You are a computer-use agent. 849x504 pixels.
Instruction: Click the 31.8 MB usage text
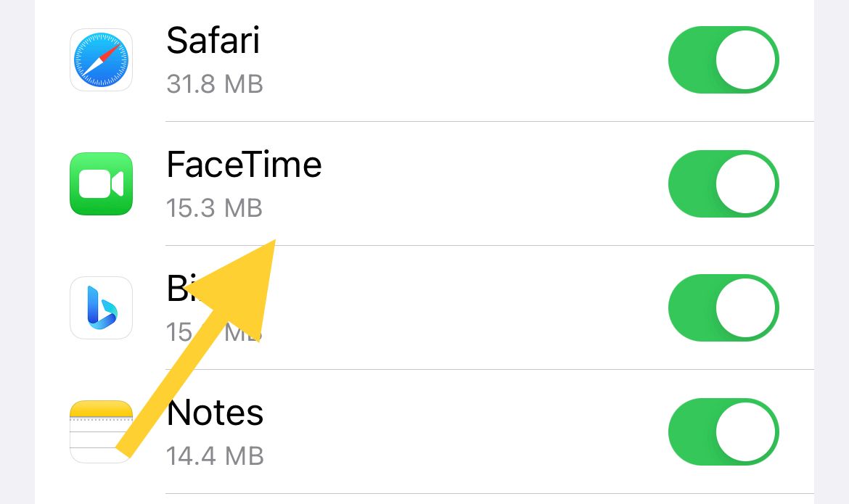214,84
